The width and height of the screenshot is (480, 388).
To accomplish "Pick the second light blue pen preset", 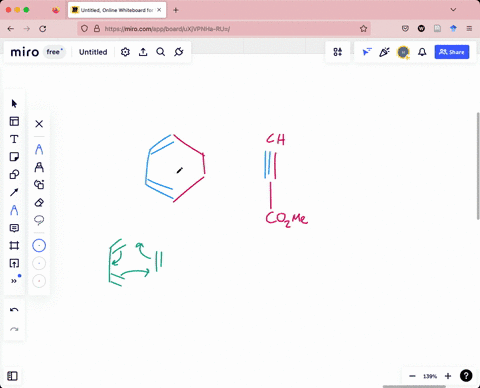I will [x=39, y=263].
